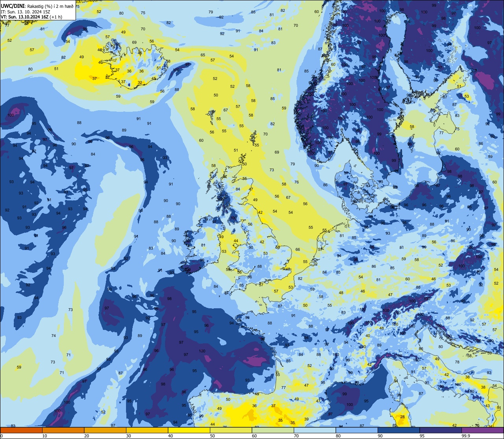Click the 10–20 orange legend swatch
The height and width of the screenshot is (439, 504).
coord(63,430)
